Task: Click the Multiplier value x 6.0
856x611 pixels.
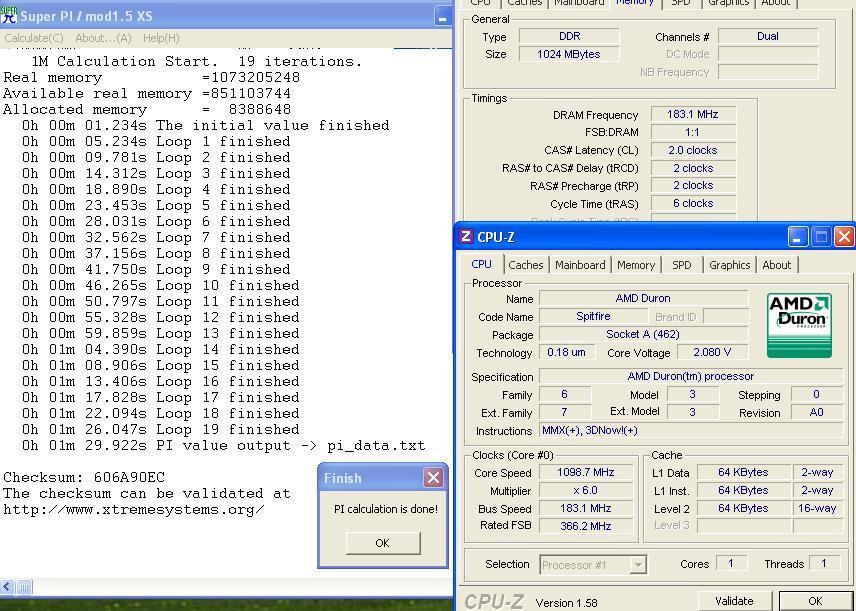Action: (586, 490)
